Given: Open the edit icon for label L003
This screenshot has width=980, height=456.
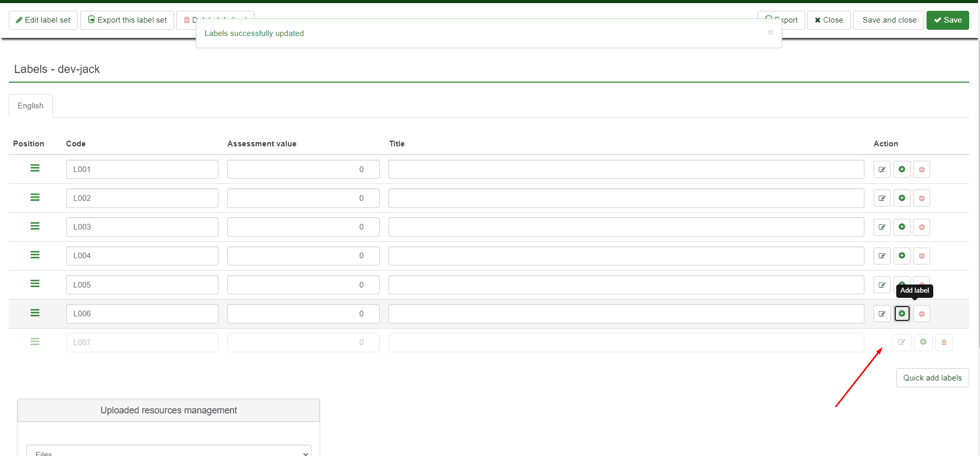Looking at the screenshot, I should [x=882, y=227].
